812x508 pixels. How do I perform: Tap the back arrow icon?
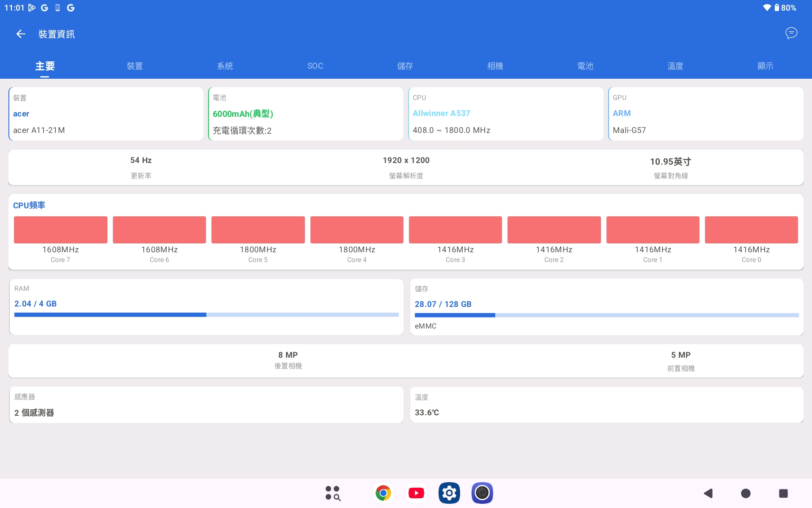coord(21,34)
